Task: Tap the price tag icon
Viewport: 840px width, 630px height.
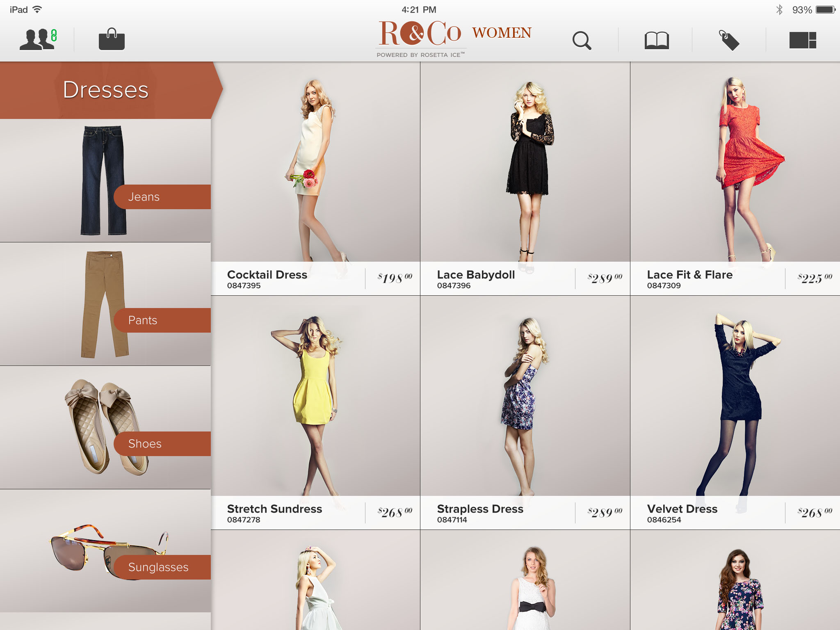Action: click(x=729, y=41)
